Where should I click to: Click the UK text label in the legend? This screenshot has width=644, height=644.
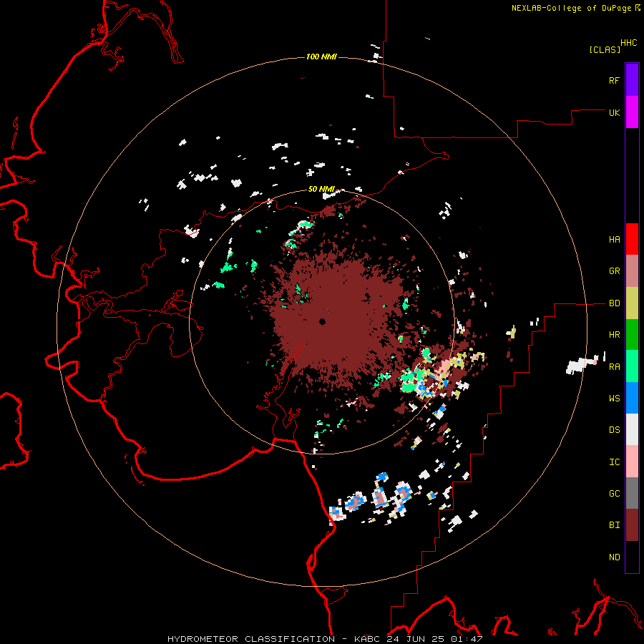click(615, 113)
